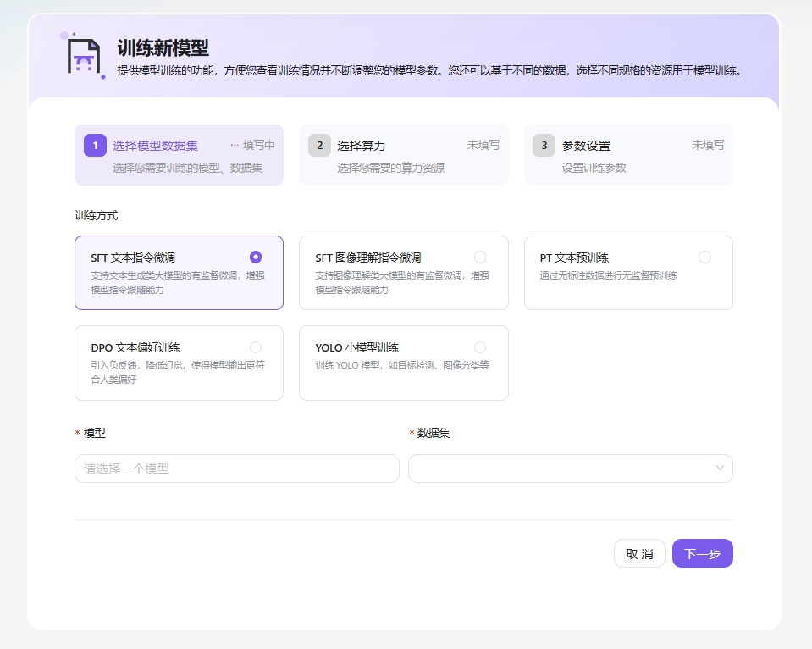Click the 取消 button
The height and width of the screenshot is (649, 812).
[639, 553]
